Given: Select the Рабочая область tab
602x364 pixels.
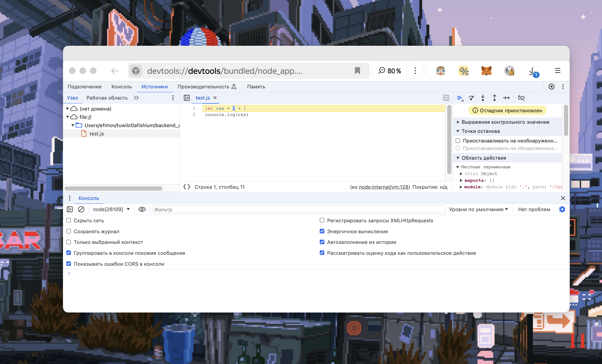Looking at the screenshot, I should point(107,98).
